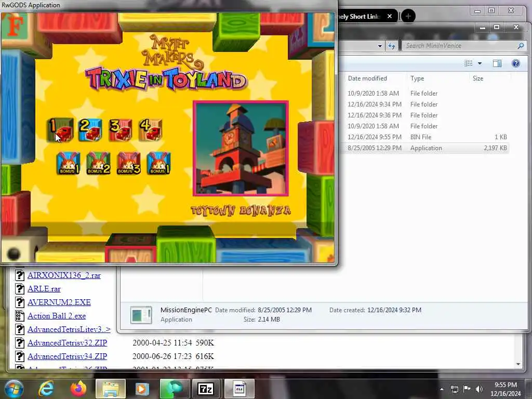Click the refresh button beside address bar

coord(392,46)
